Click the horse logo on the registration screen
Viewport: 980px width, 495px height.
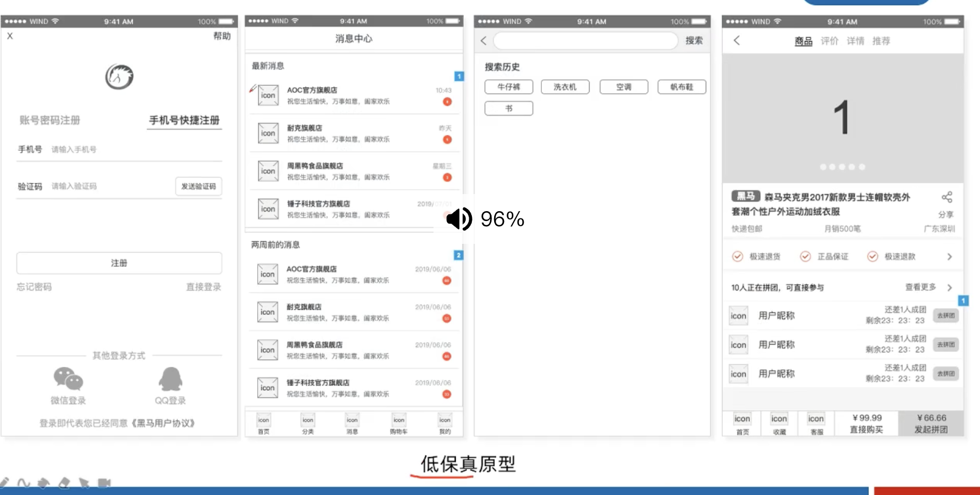(119, 77)
